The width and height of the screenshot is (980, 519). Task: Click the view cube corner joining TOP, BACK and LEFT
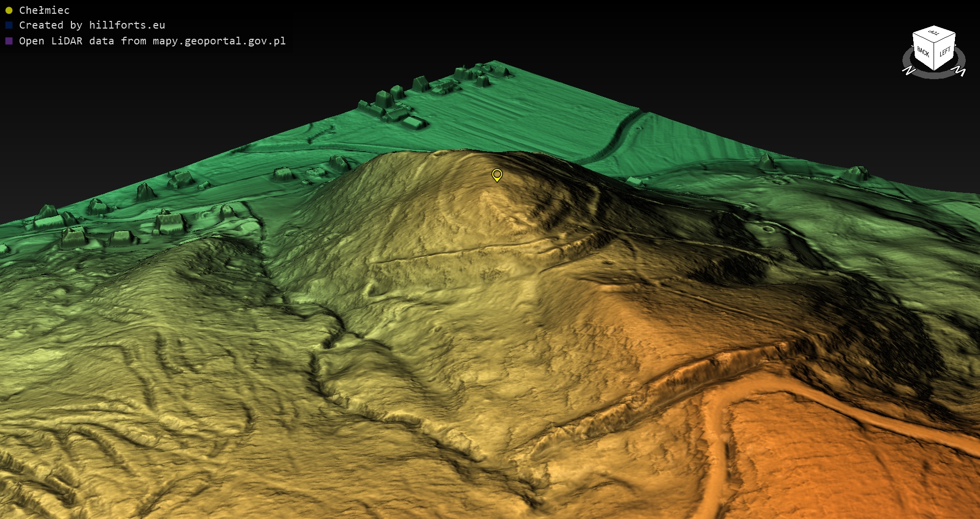pos(934,42)
